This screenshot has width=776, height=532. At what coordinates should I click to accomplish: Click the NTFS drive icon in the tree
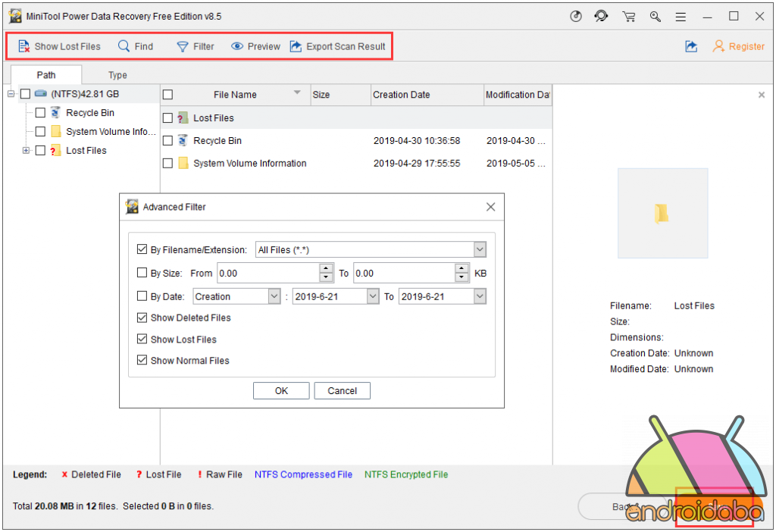click(x=41, y=93)
